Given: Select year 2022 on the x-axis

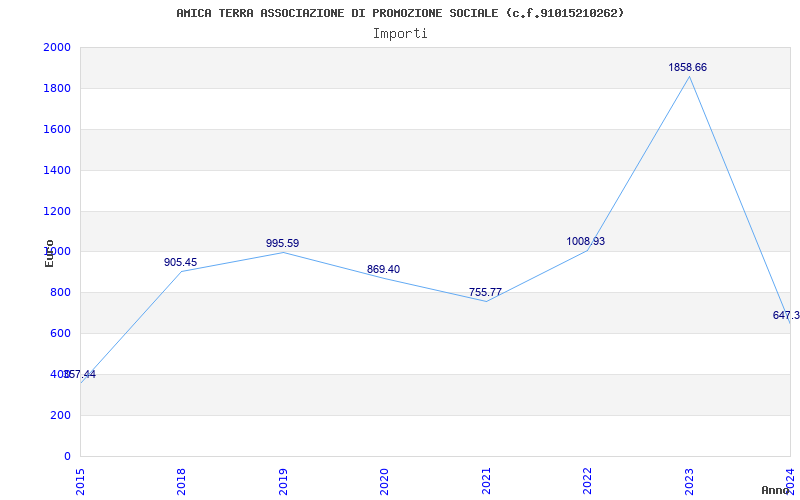Looking at the screenshot, I should (x=587, y=480).
